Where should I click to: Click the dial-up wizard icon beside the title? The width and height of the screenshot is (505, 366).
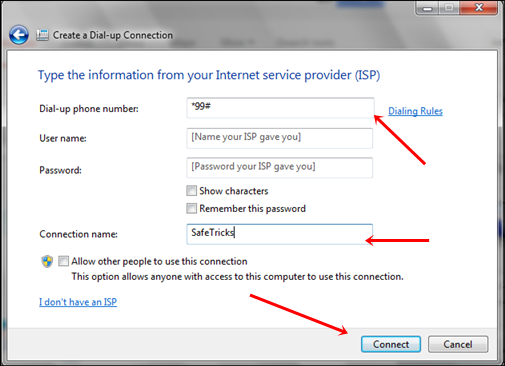coord(42,35)
